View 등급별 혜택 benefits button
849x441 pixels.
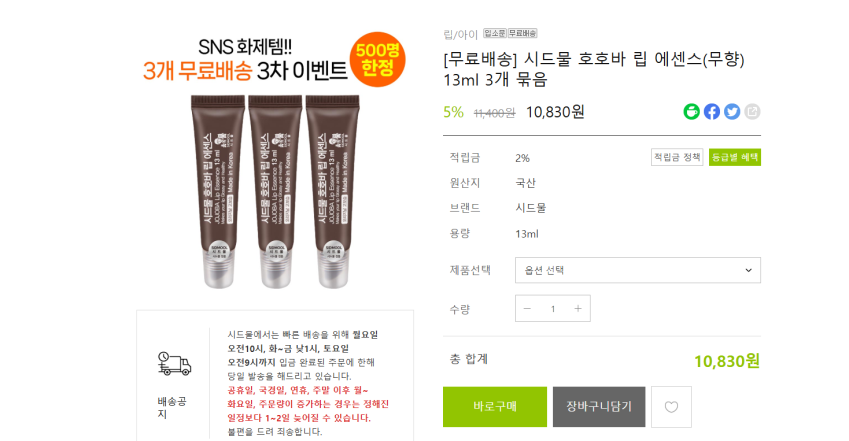(x=735, y=157)
